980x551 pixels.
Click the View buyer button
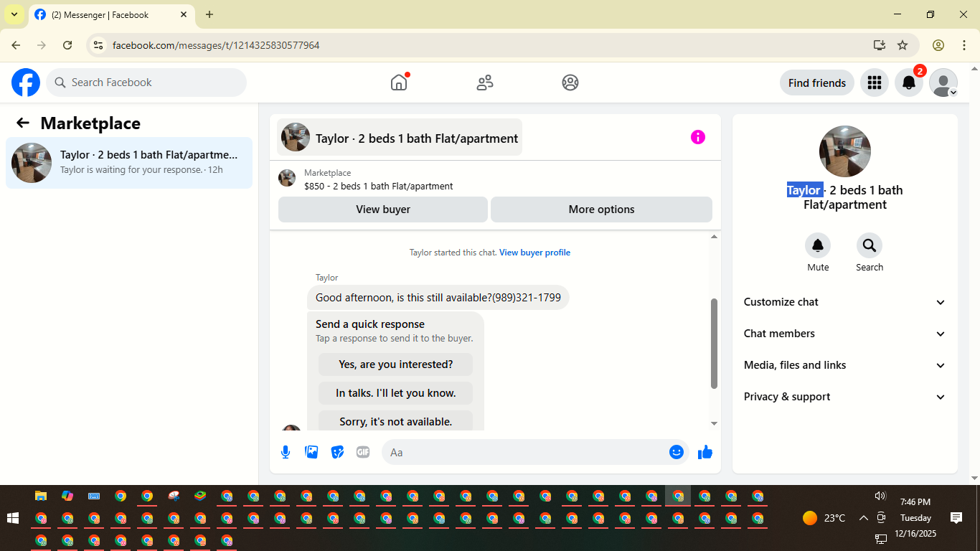click(x=383, y=209)
